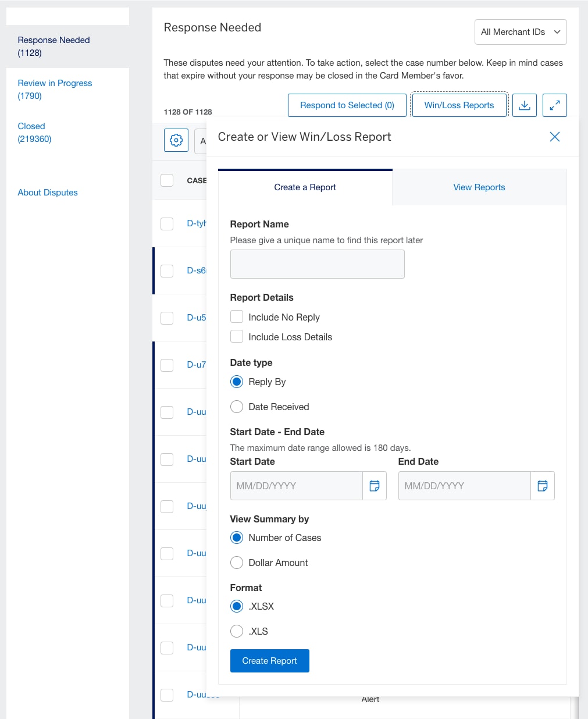Select .XLS format option
The width and height of the screenshot is (588, 719).
[x=237, y=631]
